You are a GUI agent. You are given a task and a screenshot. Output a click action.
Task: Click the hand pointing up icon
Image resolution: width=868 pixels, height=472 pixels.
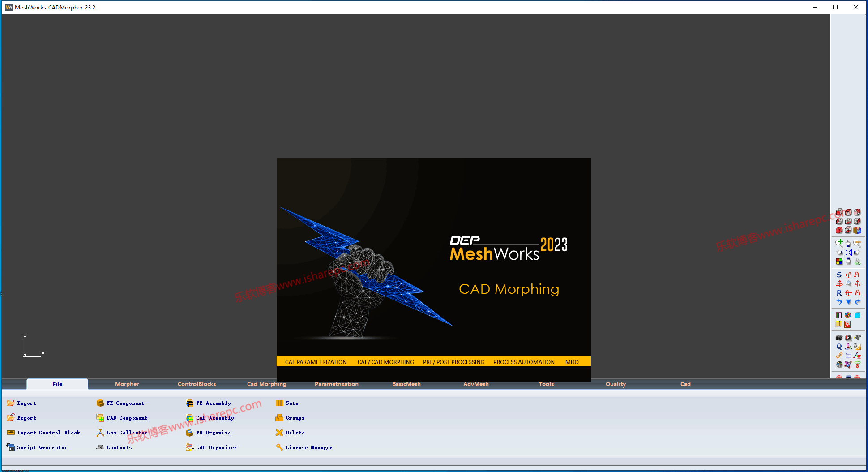point(848,244)
